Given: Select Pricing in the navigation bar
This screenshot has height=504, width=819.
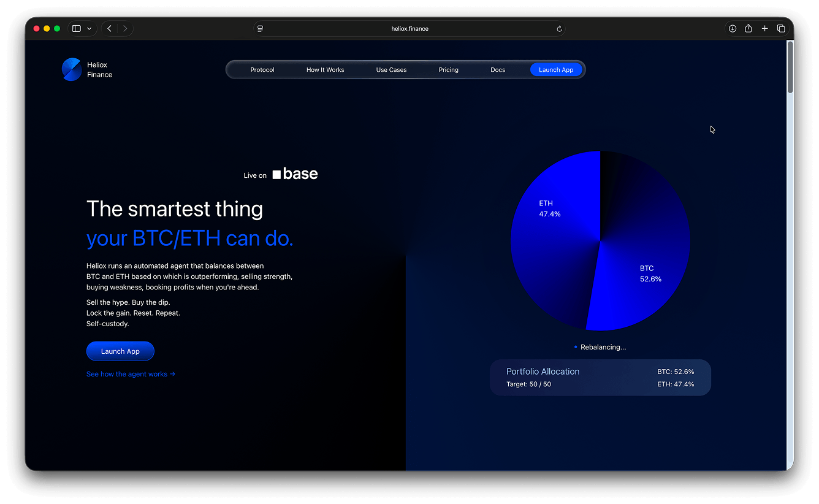Looking at the screenshot, I should pyautogui.click(x=449, y=70).
